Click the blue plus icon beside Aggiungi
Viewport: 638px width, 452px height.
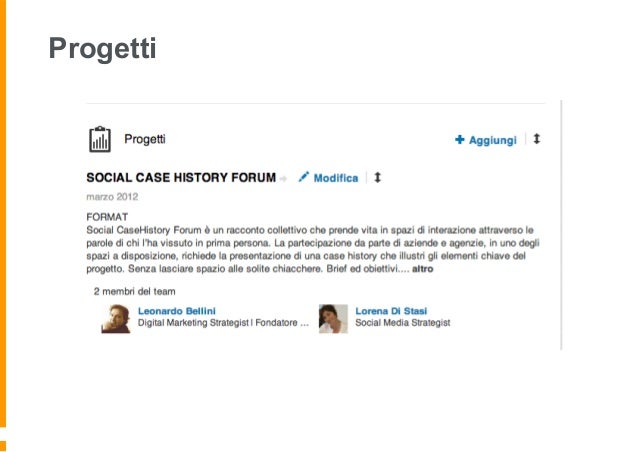click(x=459, y=140)
